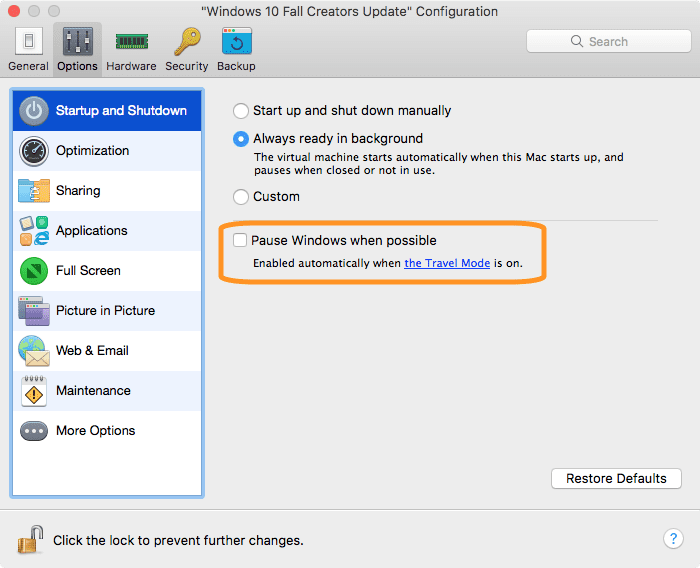The image size is (700, 568).
Task: Select the Optimization gauge icon
Action: click(x=34, y=151)
